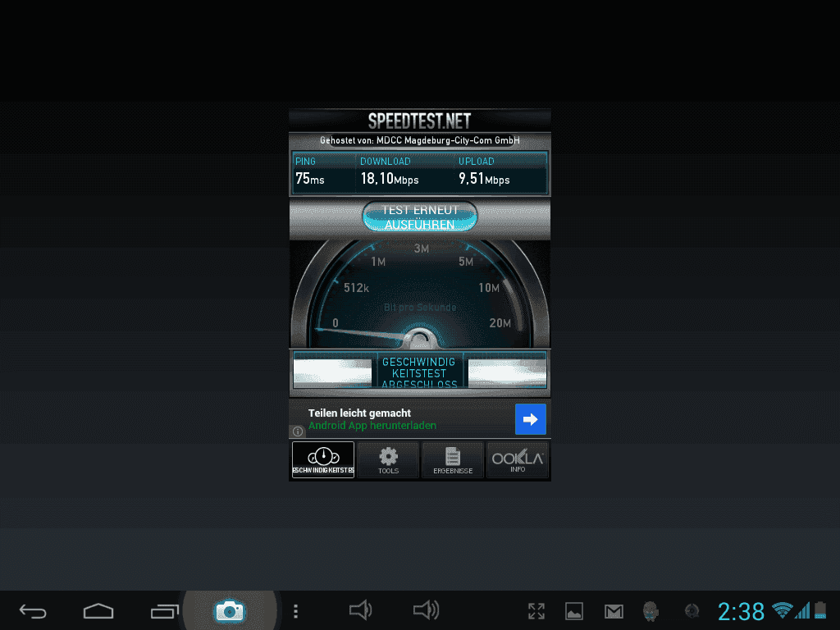Tap the mobile signal bars icon
The image size is (840, 630).
[x=802, y=610]
